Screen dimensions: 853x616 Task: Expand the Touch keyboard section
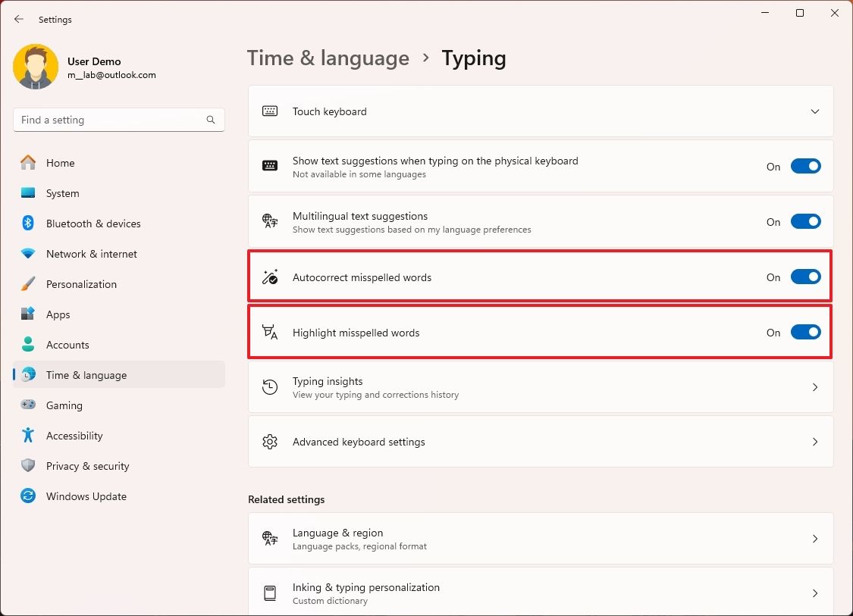815,111
